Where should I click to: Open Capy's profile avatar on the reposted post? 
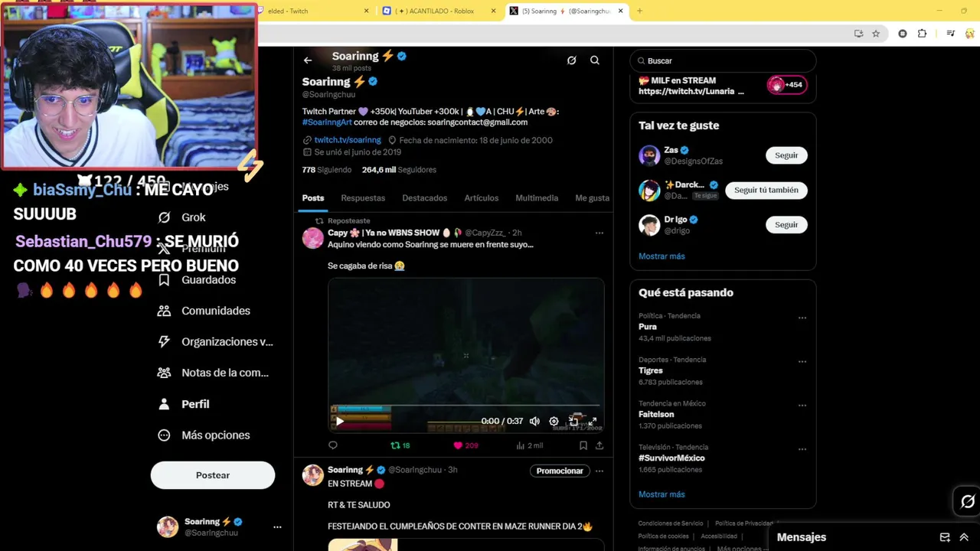[313, 238]
